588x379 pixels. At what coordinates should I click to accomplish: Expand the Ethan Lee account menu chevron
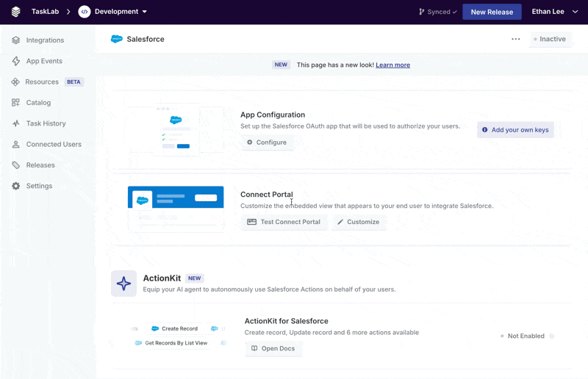point(575,12)
